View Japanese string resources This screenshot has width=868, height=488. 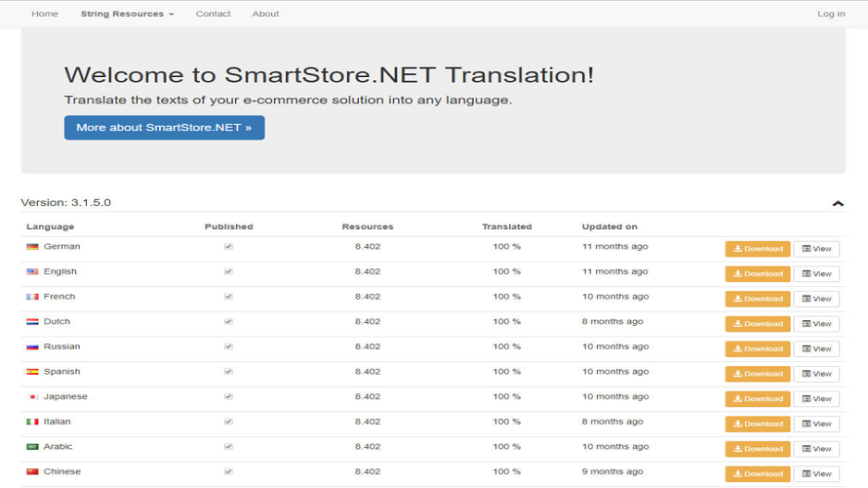816,399
